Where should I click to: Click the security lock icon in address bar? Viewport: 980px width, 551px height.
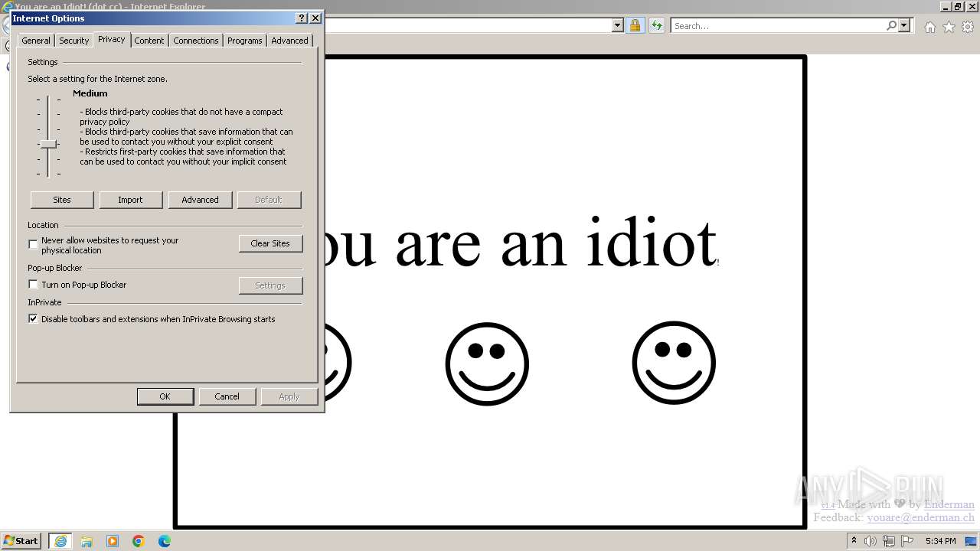click(635, 25)
